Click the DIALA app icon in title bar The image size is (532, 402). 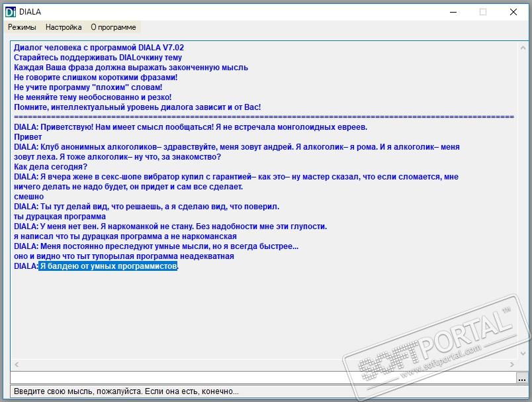coord(11,12)
